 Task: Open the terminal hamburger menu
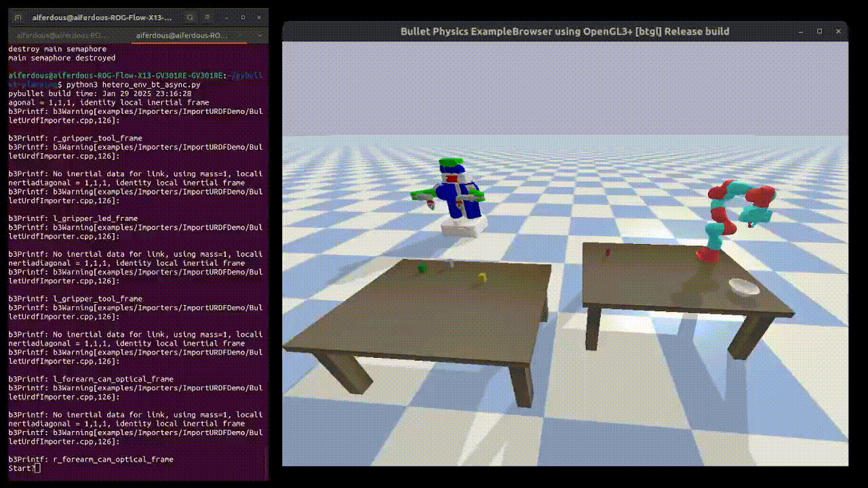pos(208,18)
